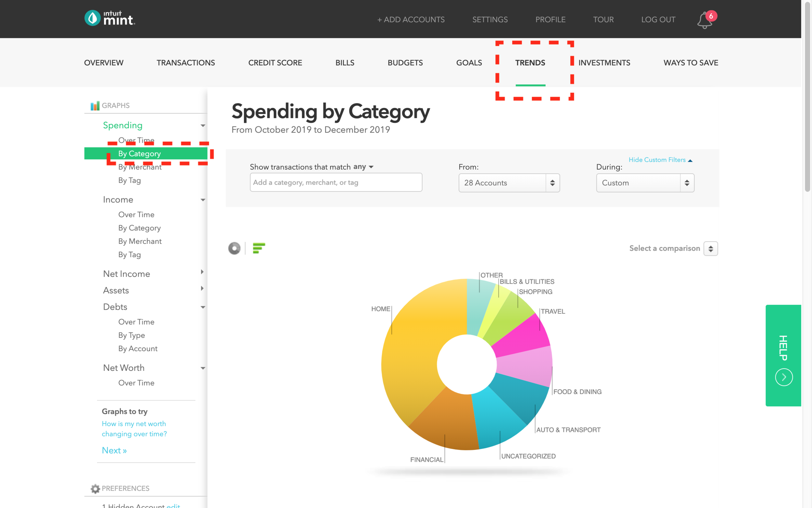The height and width of the screenshot is (508, 812).
Task: Click the Preferences gear icon
Action: (95, 488)
